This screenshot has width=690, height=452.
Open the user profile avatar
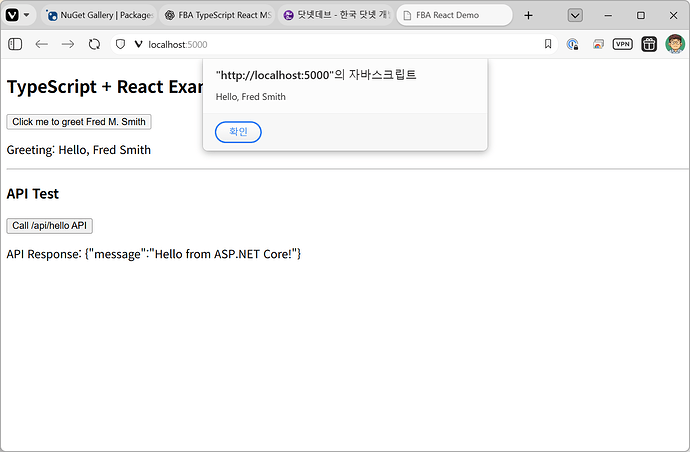(x=675, y=44)
